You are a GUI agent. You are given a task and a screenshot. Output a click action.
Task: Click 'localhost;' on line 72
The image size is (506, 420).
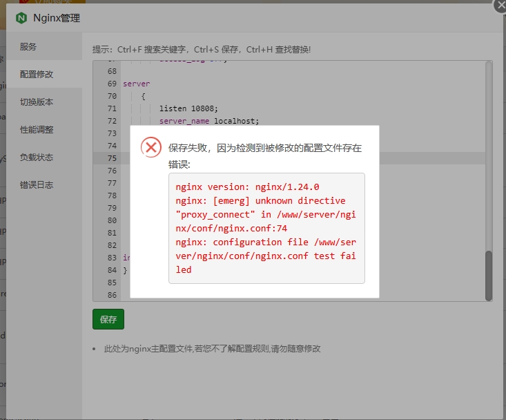237,121
